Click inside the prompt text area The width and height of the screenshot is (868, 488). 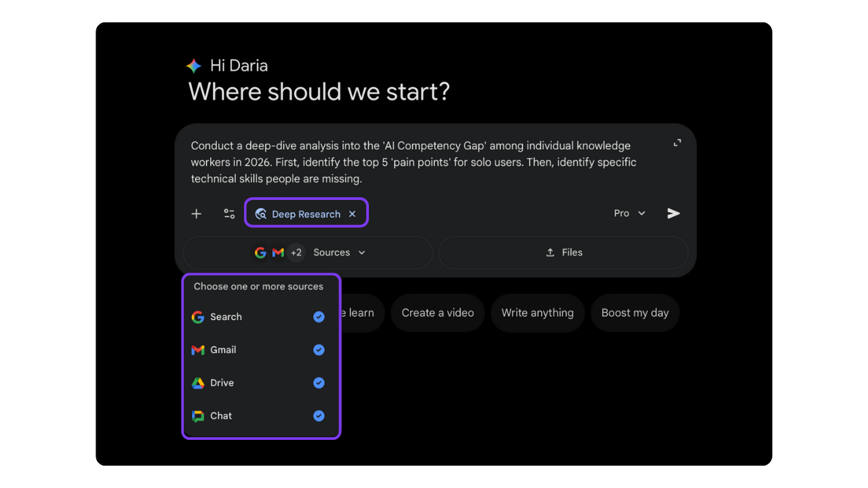pos(412,162)
